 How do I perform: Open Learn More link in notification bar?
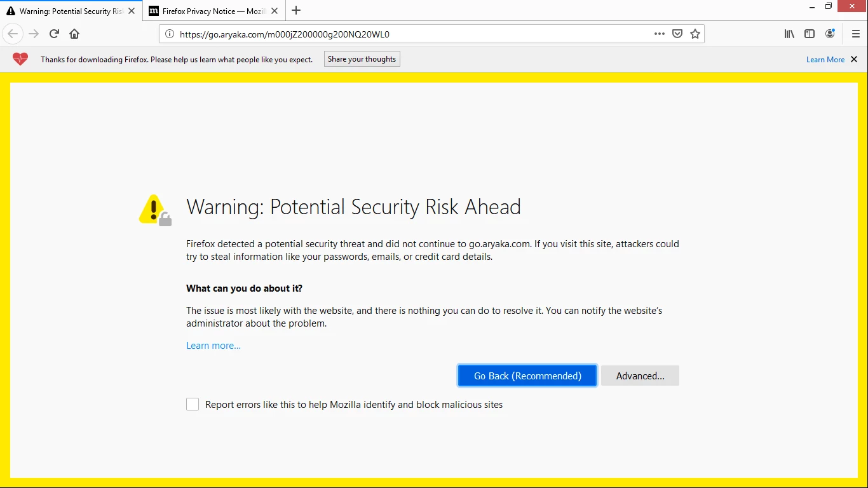point(825,59)
